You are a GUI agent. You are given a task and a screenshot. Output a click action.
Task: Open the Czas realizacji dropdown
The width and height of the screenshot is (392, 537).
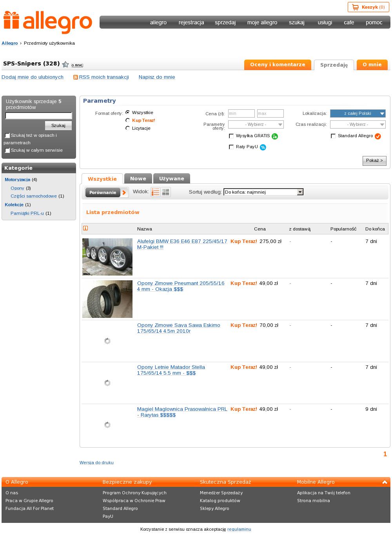pos(358,125)
